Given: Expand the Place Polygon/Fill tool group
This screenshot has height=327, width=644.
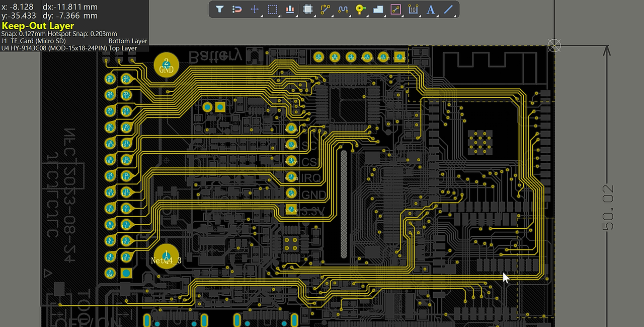Looking at the screenshot, I should (x=378, y=9).
